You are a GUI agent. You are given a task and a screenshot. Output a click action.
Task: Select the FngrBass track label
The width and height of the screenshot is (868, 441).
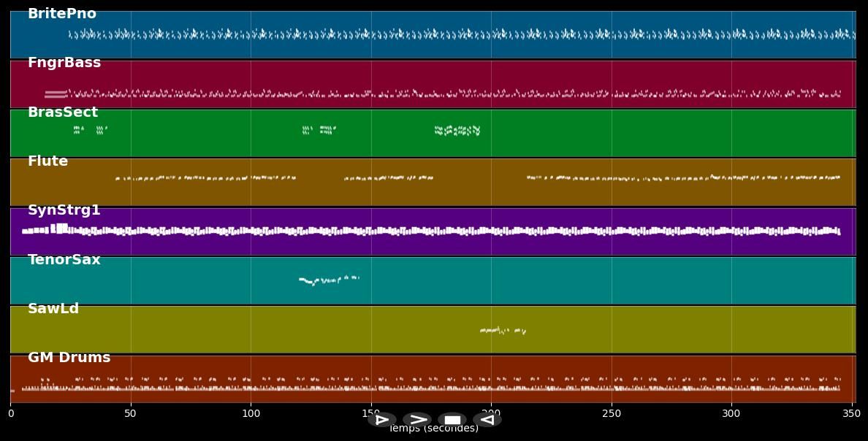(64, 63)
